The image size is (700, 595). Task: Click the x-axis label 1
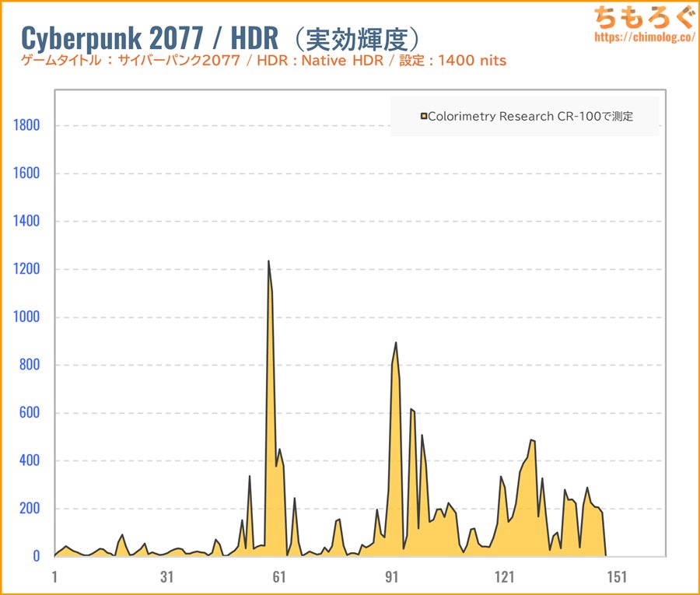coord(54,577)
